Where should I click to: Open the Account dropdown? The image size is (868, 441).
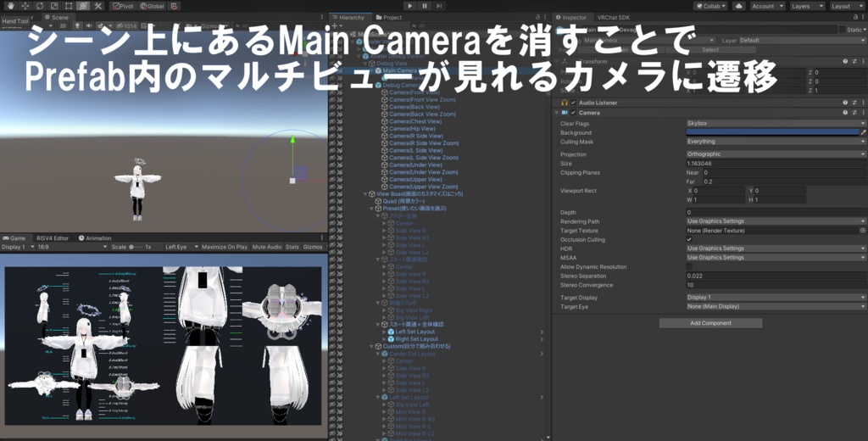click(767, 6)
